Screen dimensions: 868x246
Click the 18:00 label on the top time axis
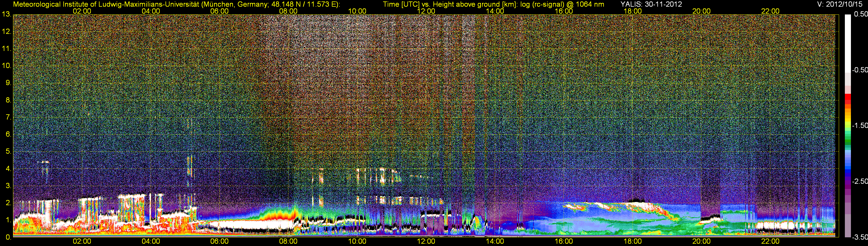pos(632,11)
